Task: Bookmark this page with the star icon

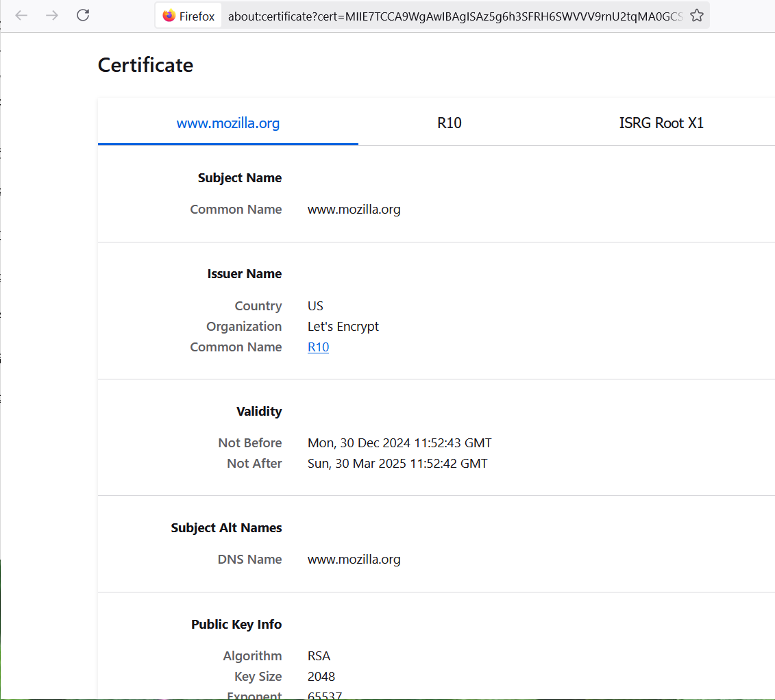Action: [697, 15]
